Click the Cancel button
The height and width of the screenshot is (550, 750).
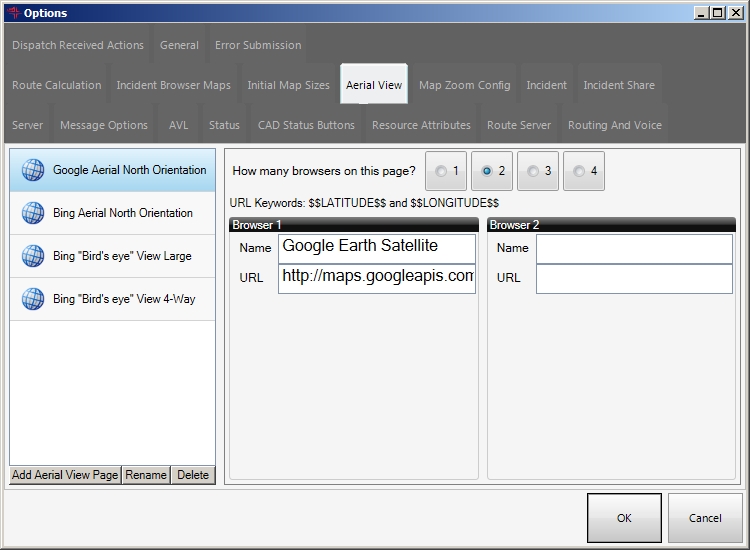705,518
